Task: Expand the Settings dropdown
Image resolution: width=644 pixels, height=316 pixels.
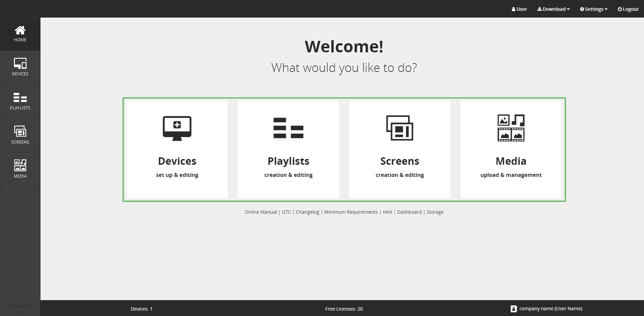Action: 593,9
